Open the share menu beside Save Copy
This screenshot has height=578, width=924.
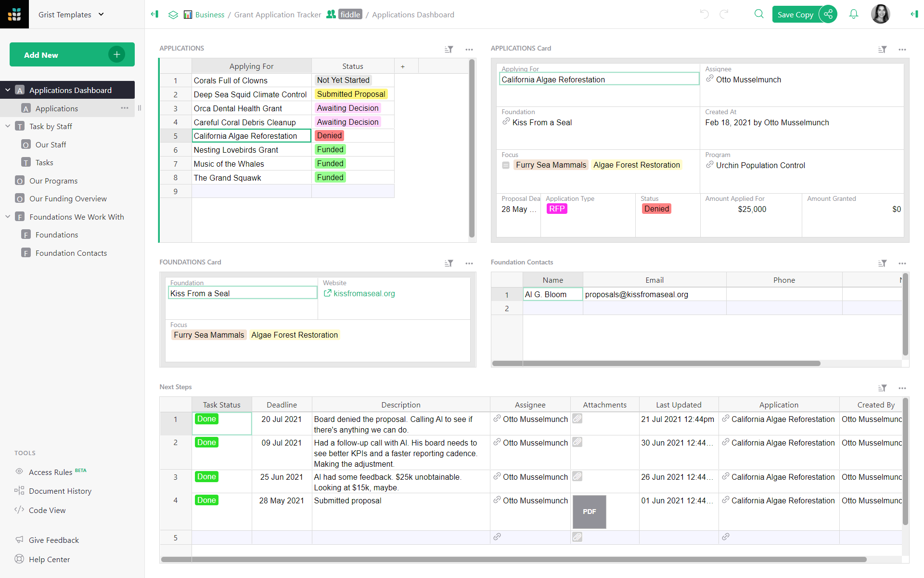click(828, 14)
